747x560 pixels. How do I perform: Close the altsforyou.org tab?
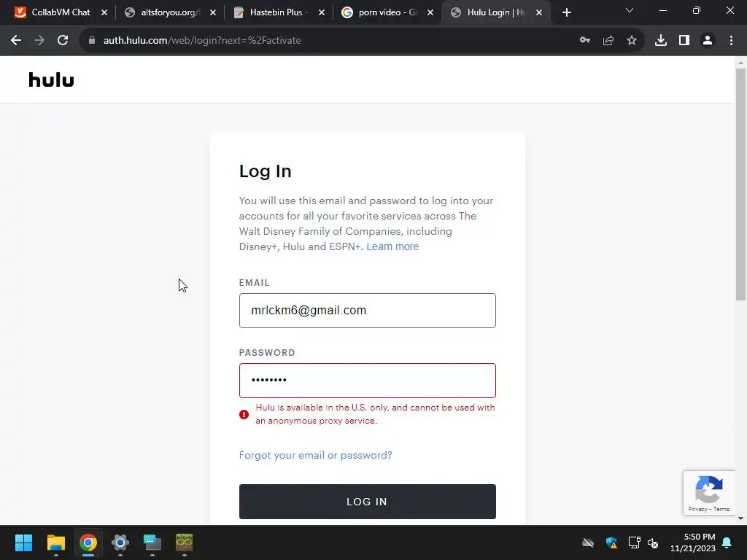(x=213, y=13)
